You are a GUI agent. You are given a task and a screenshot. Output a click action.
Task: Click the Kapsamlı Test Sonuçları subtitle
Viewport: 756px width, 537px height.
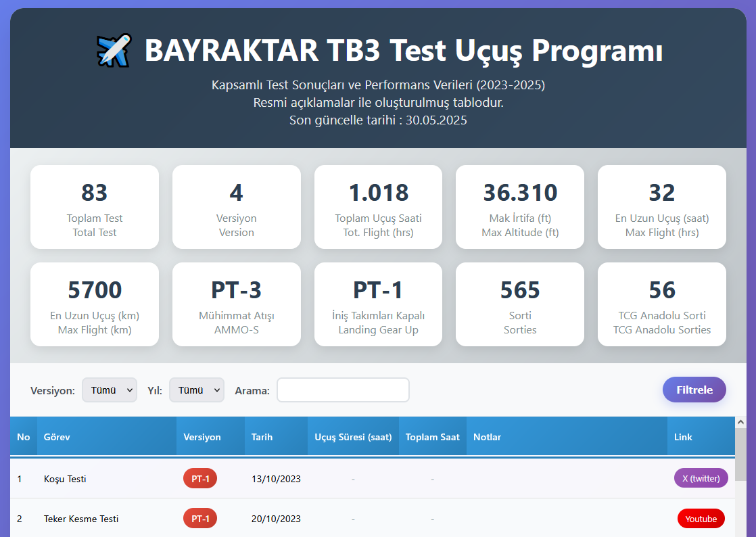pos(378,85)
